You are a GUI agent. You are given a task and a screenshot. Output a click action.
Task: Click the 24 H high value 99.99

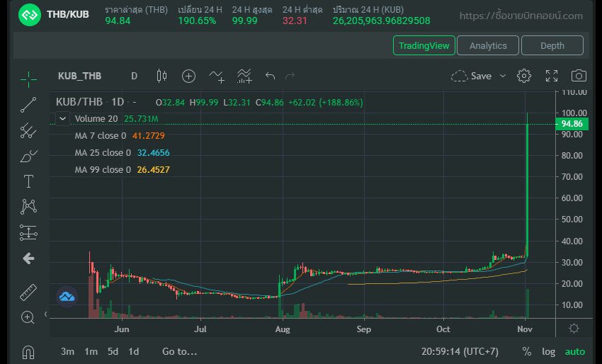pos(244,21)
